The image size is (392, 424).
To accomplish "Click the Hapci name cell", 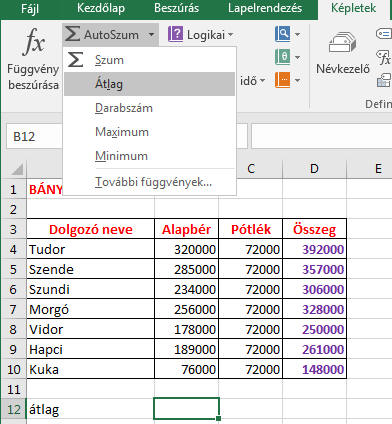I will [90, 349].
